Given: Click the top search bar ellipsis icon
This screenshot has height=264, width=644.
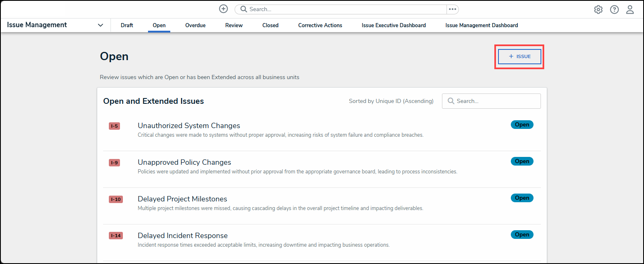Looking at the screenshot, I should pyautogui.click(x=453, y=9).
